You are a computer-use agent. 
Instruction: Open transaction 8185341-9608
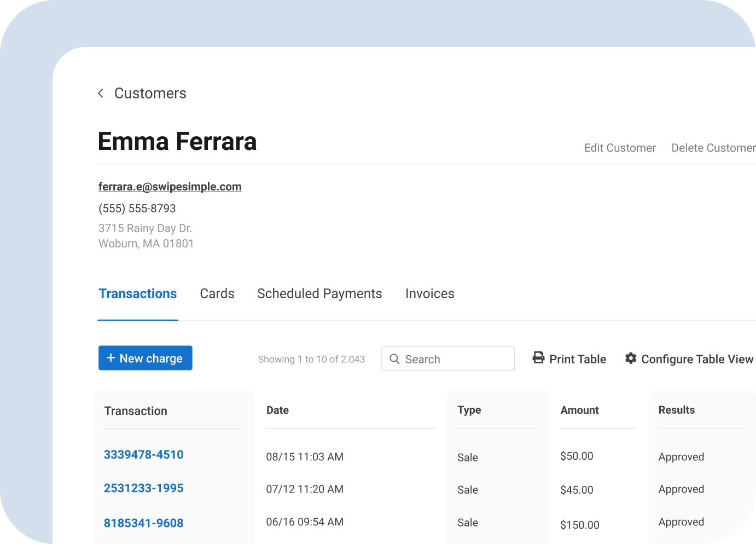(x=143, y=523)
